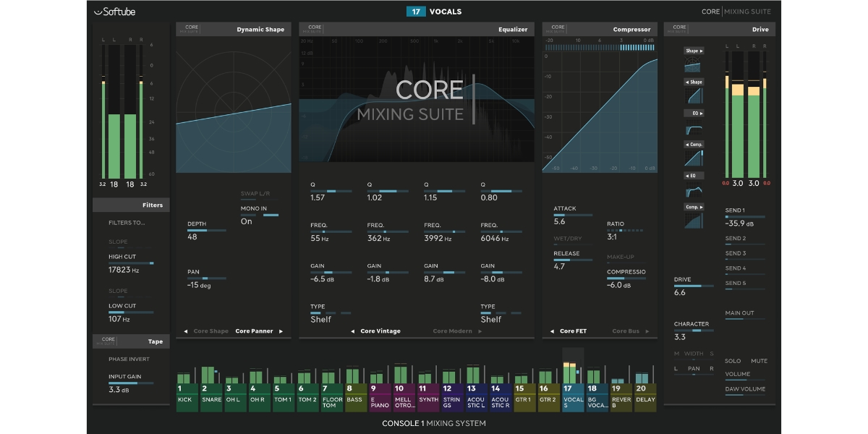Click the 'Comp.' routing label with left-pointing arrow
Image resolution: width=868 pixels, height=434 pixels.
[x=694, y=144]
